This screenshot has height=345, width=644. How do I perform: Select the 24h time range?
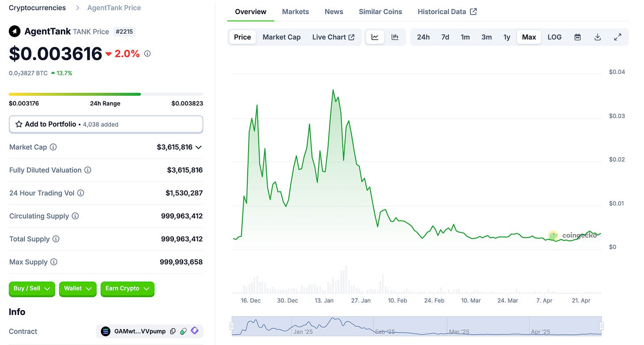pos(423,37)
